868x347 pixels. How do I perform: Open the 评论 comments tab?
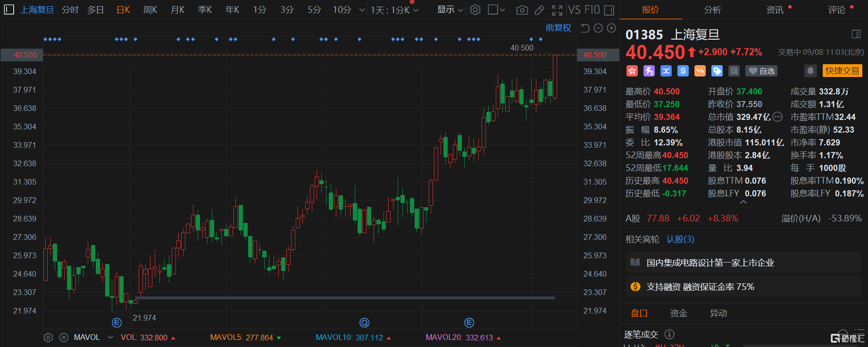[837, 10]
